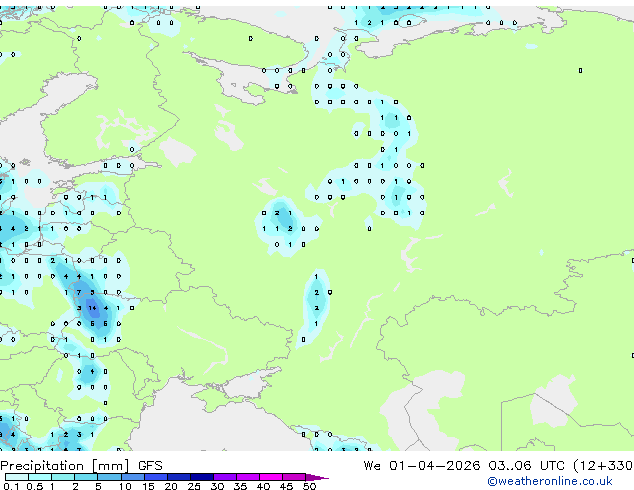Click the legend label '40'
The height and width of the screenshot is (490, 634).
[263, 486]
